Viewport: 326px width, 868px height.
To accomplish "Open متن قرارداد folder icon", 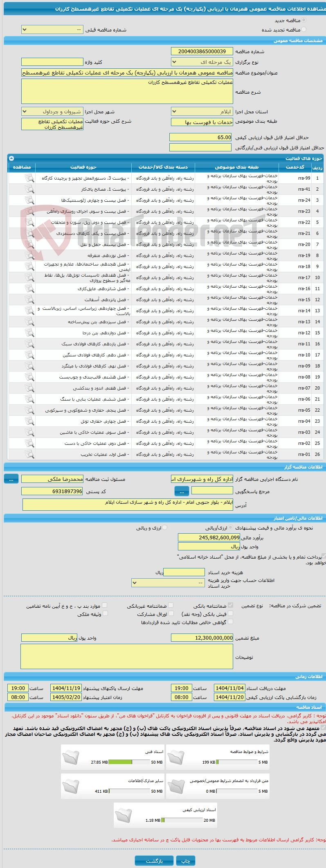I will 176,786.
